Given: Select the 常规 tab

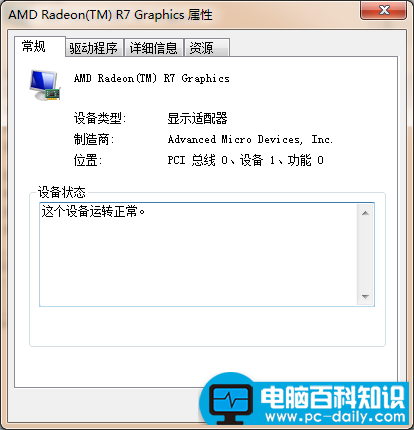Looking at the screenshot, I should 40,46.
